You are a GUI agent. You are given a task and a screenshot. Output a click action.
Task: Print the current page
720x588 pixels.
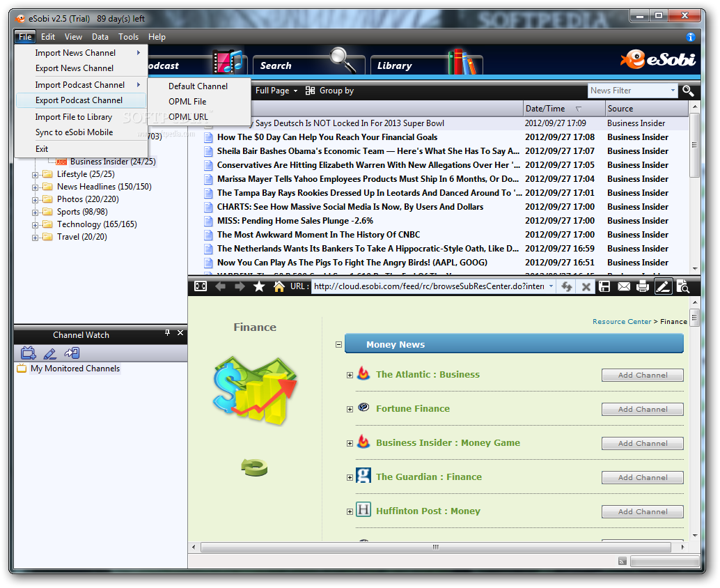point(643,286)
